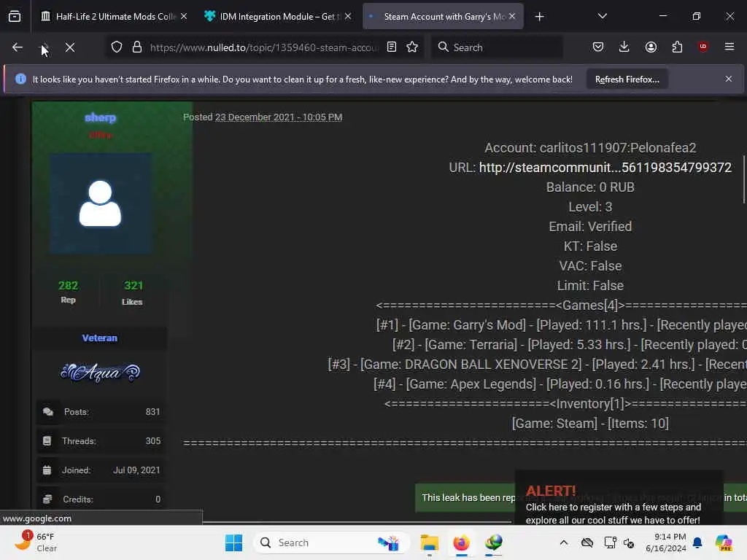Switch to IDM Integration Module tab

pos(278,17)
